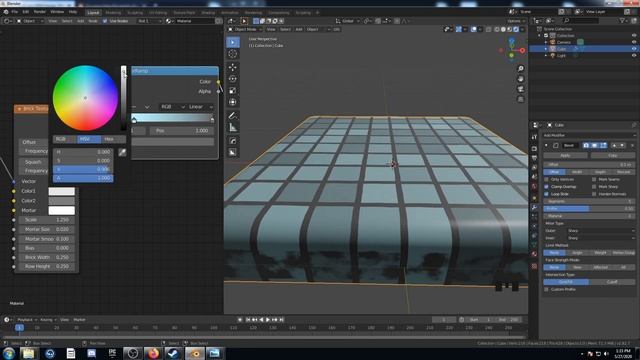Viewport: 640px width, 360px height.
Task: Enable the Mark Sharp checkbox
Action: [594, 187]
